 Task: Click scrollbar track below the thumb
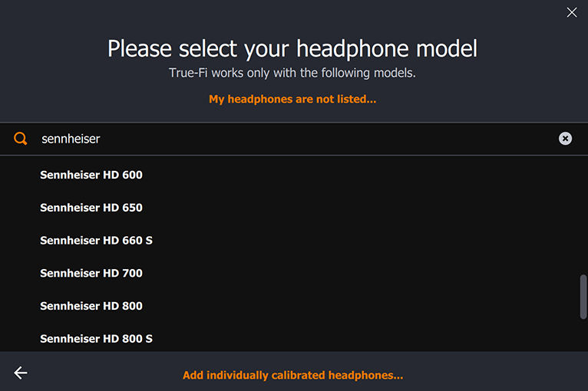583,335
